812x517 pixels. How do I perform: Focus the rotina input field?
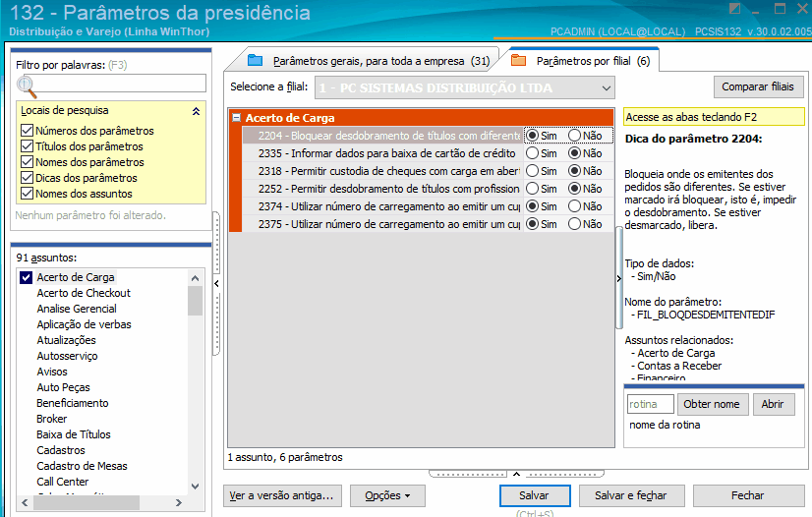click(651, 404)
